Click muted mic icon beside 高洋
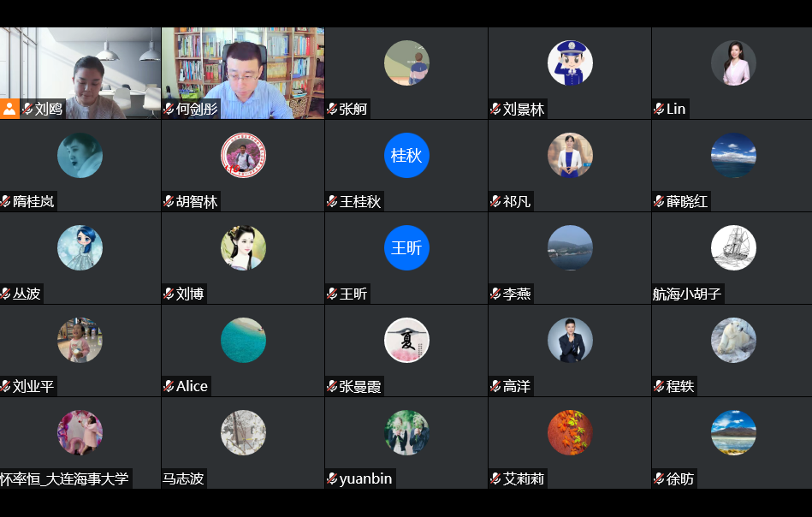The image size is (812, 517). (x=495, y=386)
